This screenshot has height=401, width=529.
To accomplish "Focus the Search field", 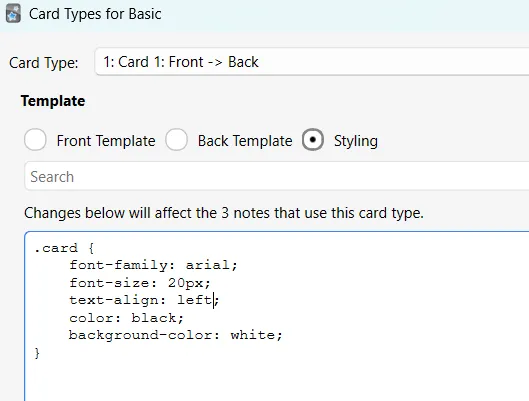I will [x=277, y=176].
